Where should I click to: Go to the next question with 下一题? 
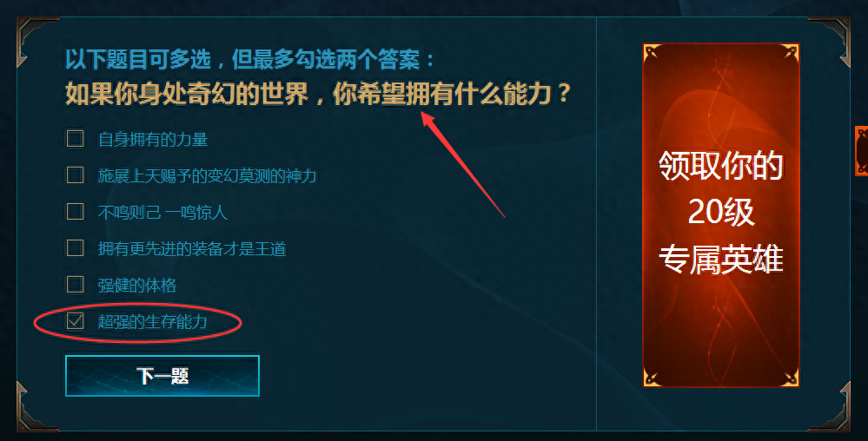point(162,376)
